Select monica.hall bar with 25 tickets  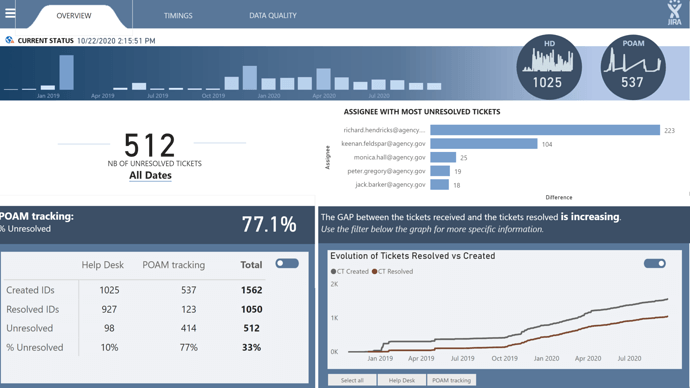point(443,157)
